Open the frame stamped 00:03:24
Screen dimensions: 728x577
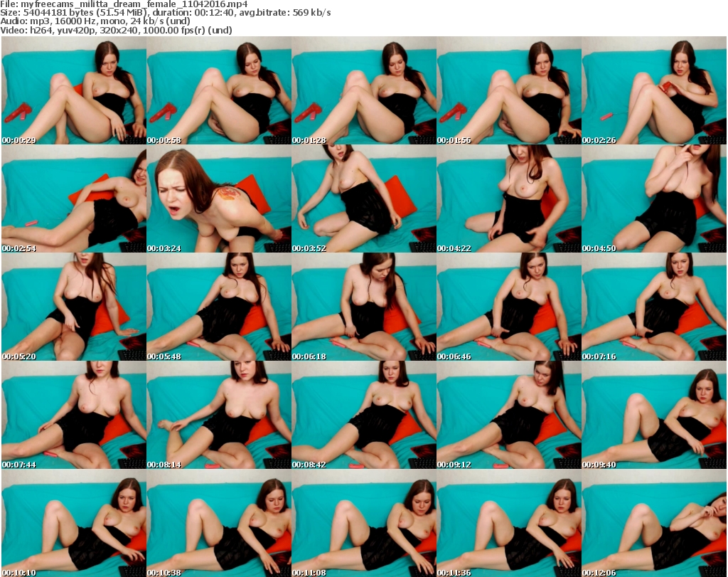[219, 198]
